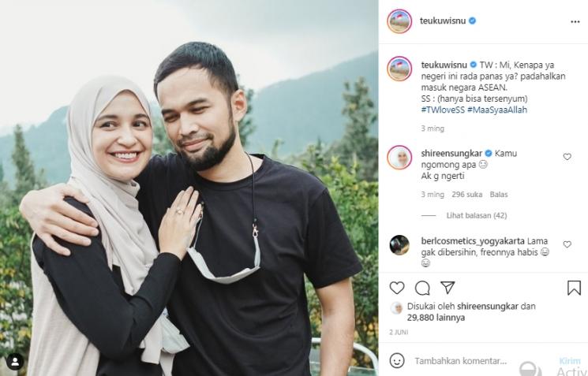Viewport: 588px width, 376px height.
Task: Open the emoji picker smiley icon
Action: (397, 361)
